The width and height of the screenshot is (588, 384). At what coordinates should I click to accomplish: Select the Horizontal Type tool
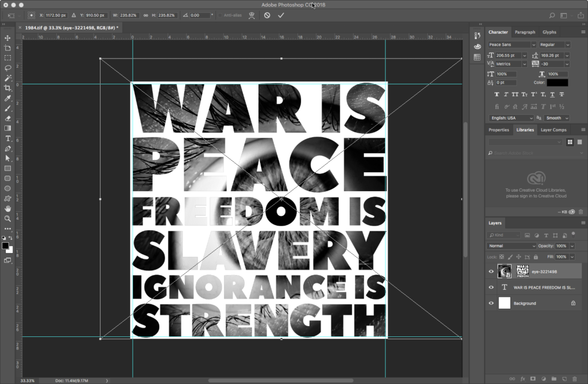point(7,138)
